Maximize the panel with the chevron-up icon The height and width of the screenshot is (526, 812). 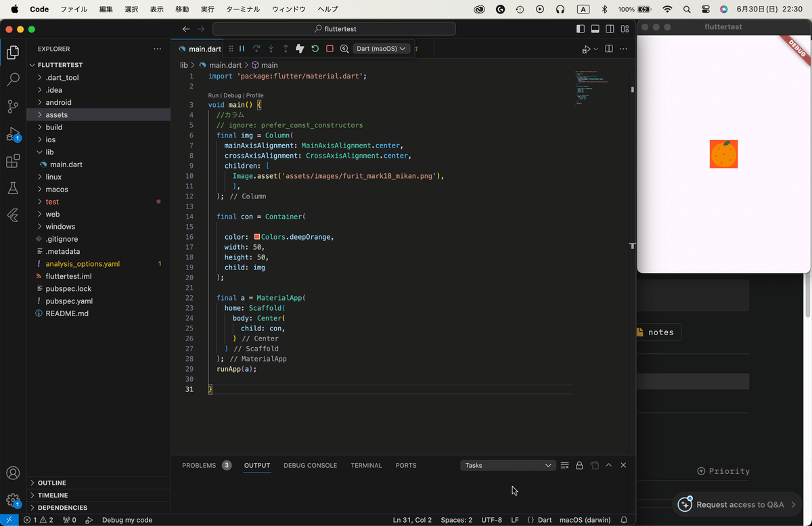coord(609,465)
